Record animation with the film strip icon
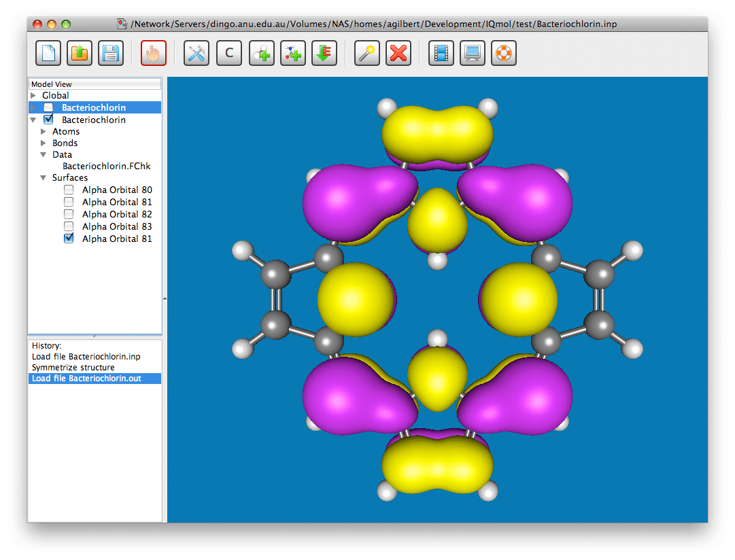 [x=441, y=53]
